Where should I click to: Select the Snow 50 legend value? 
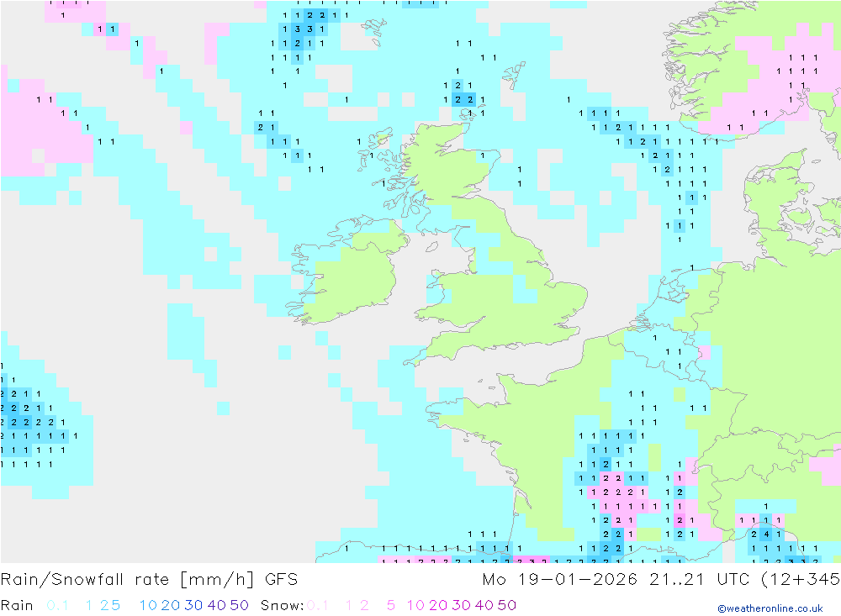[507, 605]
